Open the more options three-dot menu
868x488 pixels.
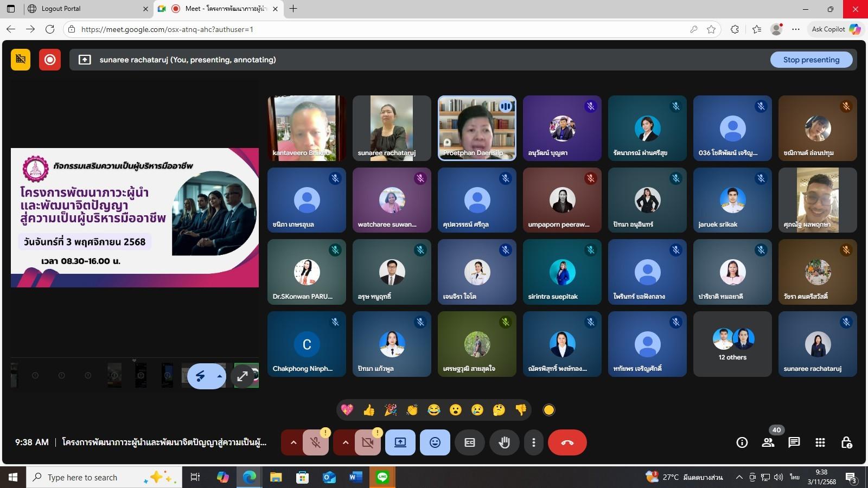tap(534, 442)
